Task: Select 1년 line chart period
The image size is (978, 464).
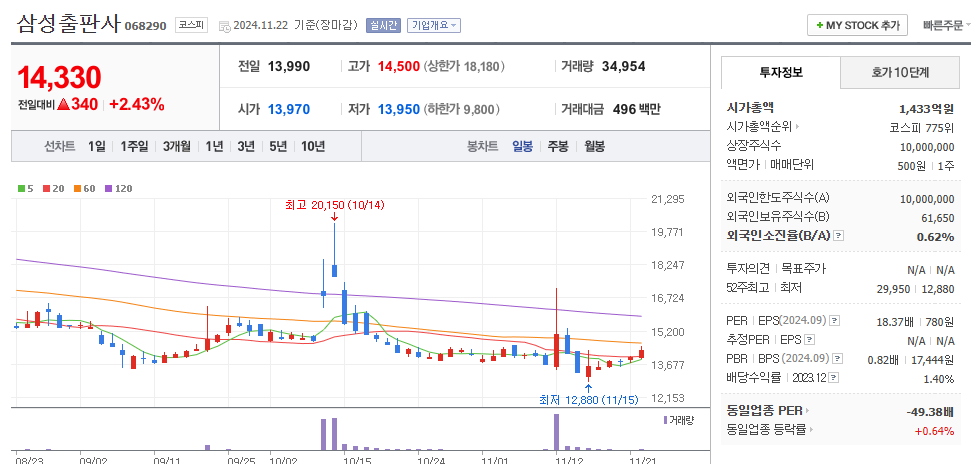Action: [x=214, y=147]
